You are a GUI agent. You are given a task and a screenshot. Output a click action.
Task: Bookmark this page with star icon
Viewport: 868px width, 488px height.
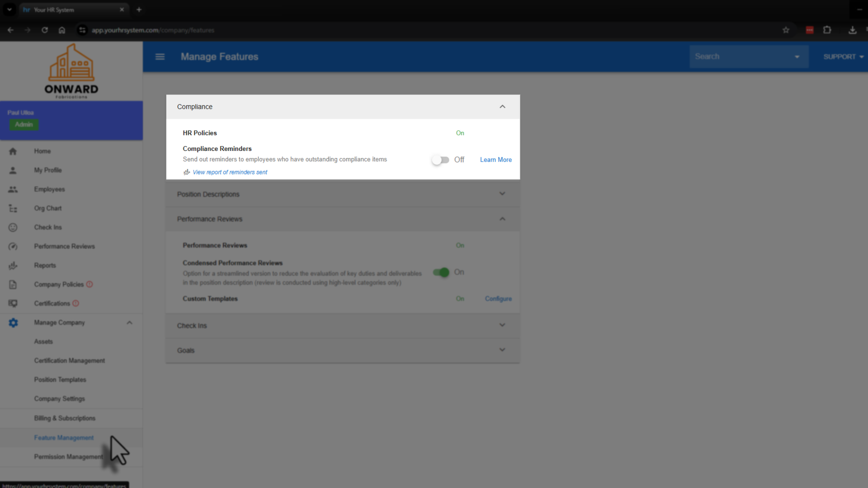point(786,30)
